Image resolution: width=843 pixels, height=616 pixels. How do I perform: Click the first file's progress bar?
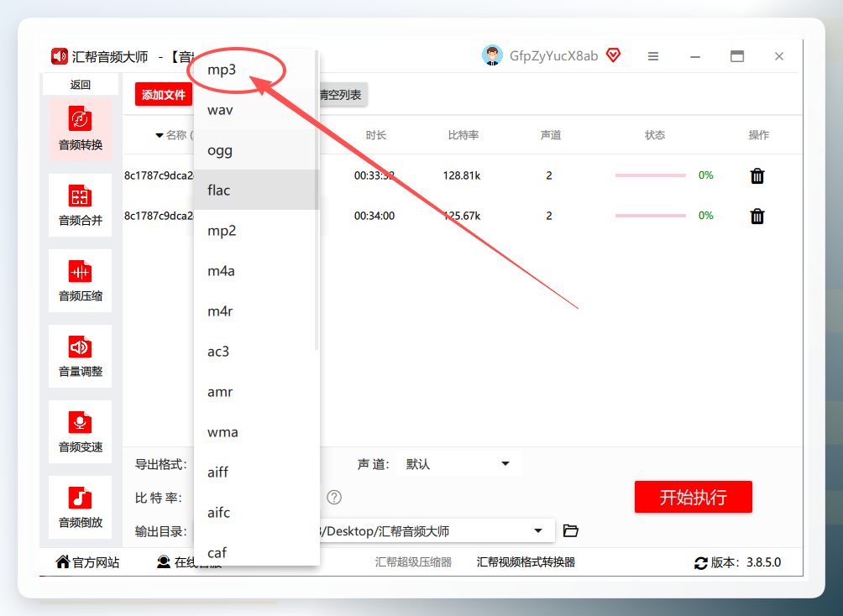click(650, 175)
